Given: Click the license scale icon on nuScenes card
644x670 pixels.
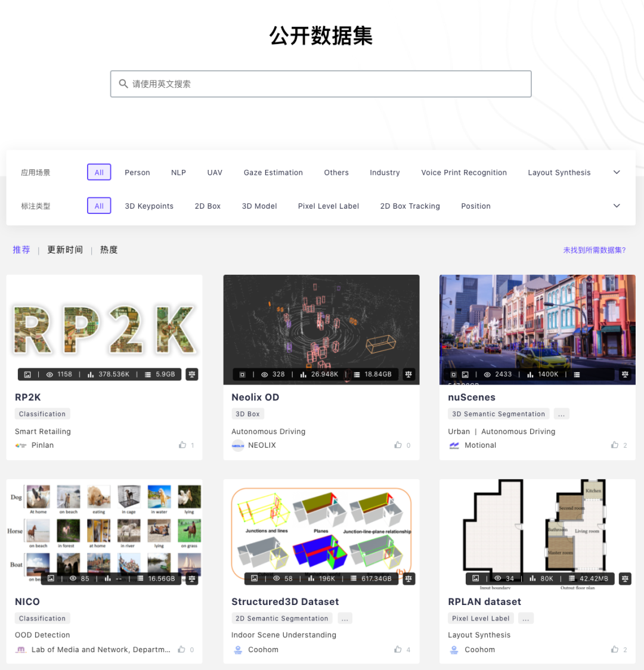Looking at the screenshot, I should [625, 374].
